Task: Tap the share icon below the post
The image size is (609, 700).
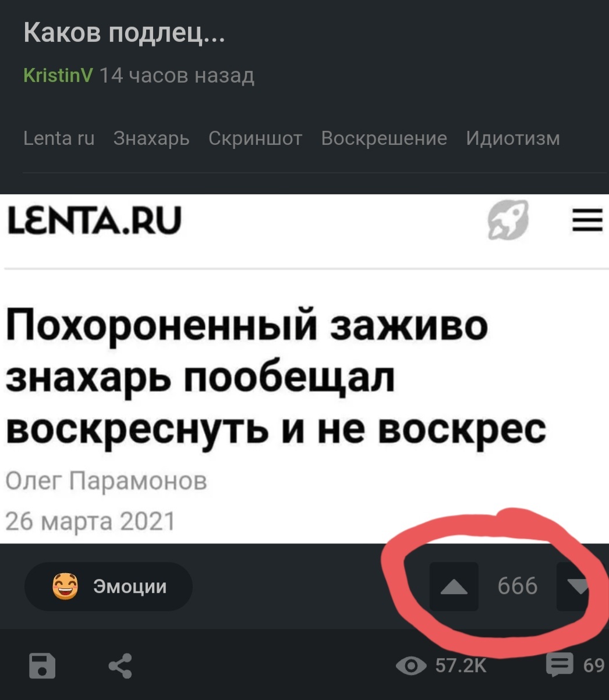Action: pos(120,666)
